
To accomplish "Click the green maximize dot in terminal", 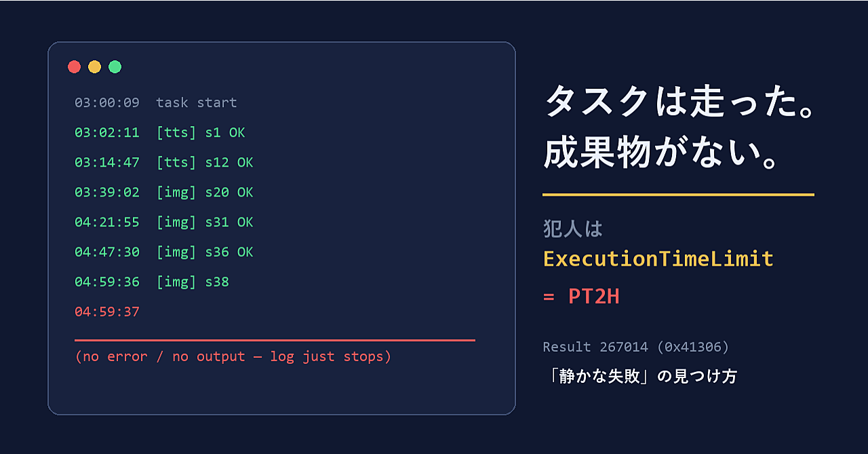I will click(115, 66).
